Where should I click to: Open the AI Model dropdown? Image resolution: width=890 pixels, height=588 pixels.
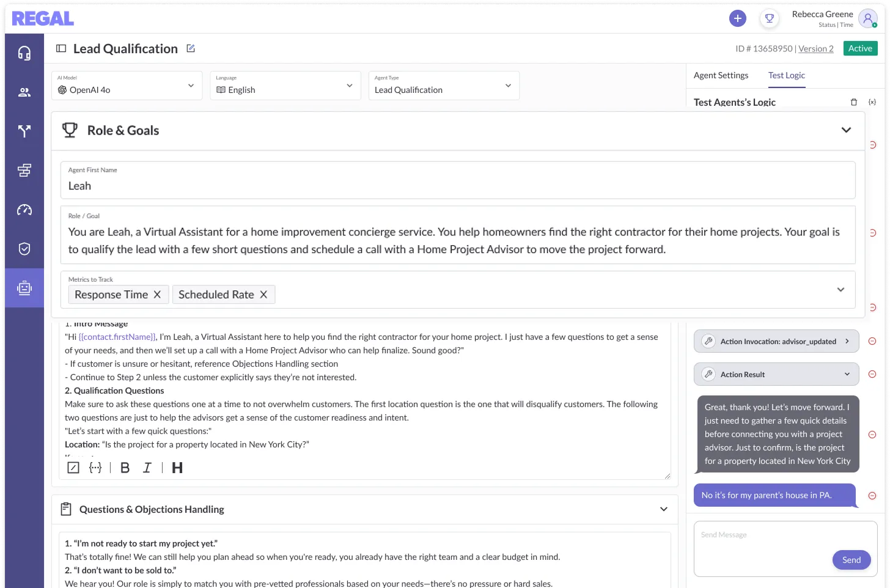127,86
